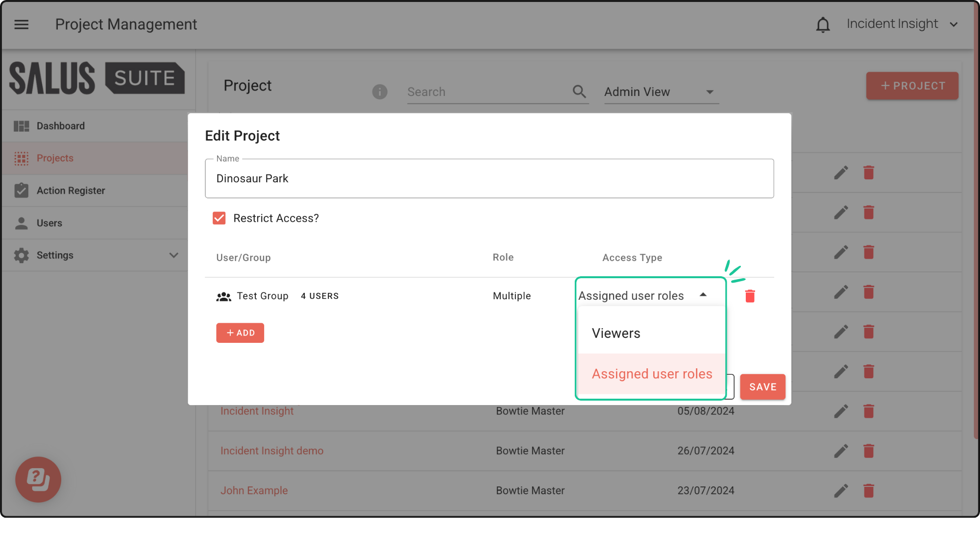Choose Assigned user roles option
This screenshot has width=980, height=551.
[x=651, y=374]
